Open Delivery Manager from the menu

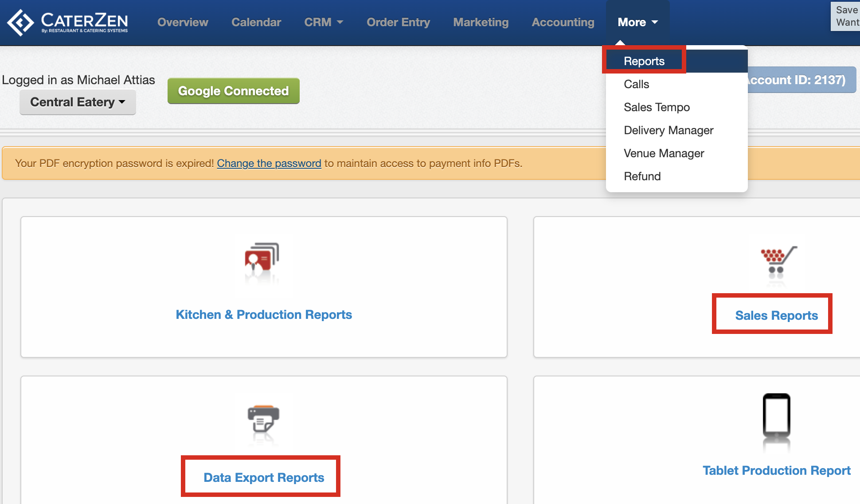click(668, 130)
